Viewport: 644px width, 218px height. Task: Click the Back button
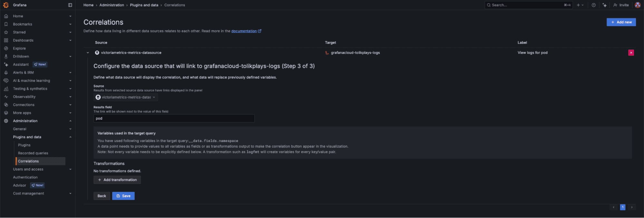click(x=102, y=196)
